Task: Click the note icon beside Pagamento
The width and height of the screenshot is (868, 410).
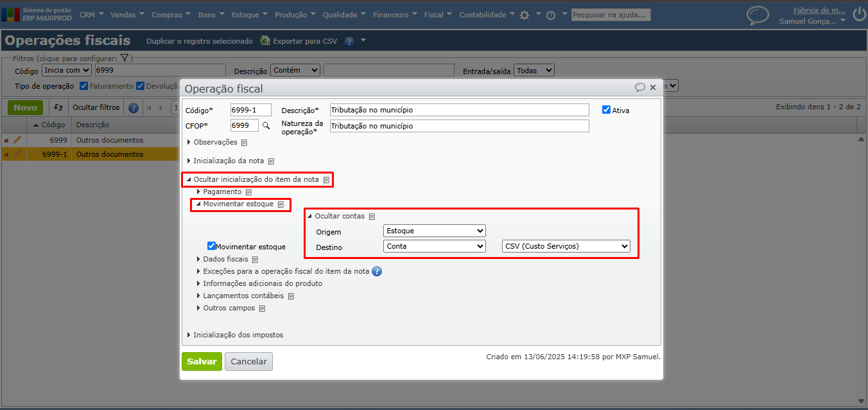Action: click(248, 192)
